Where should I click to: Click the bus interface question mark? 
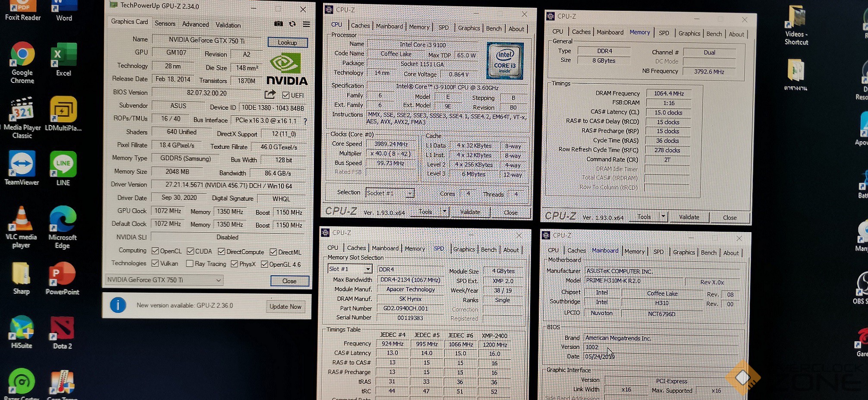(x=305, y=121)
